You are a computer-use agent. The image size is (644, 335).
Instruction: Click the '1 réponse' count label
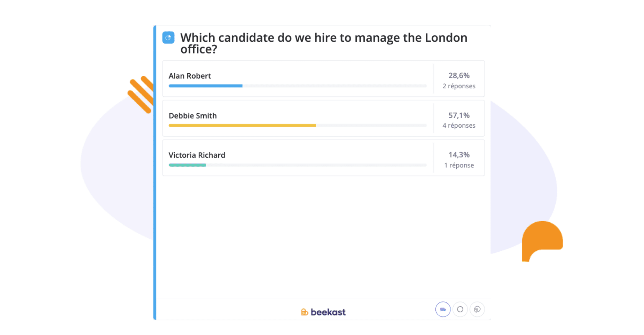(x=459, y=165)
